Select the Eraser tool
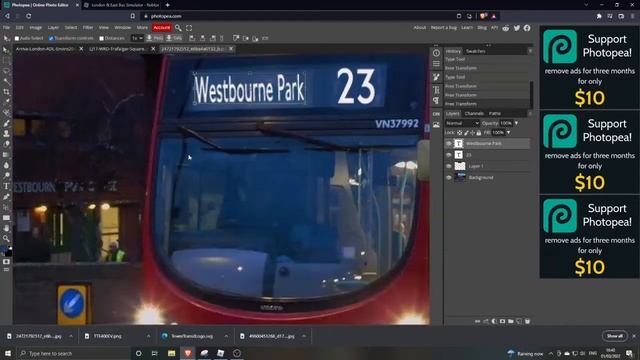The height and width of the screenshot is (360, 640). pos(6,144)
